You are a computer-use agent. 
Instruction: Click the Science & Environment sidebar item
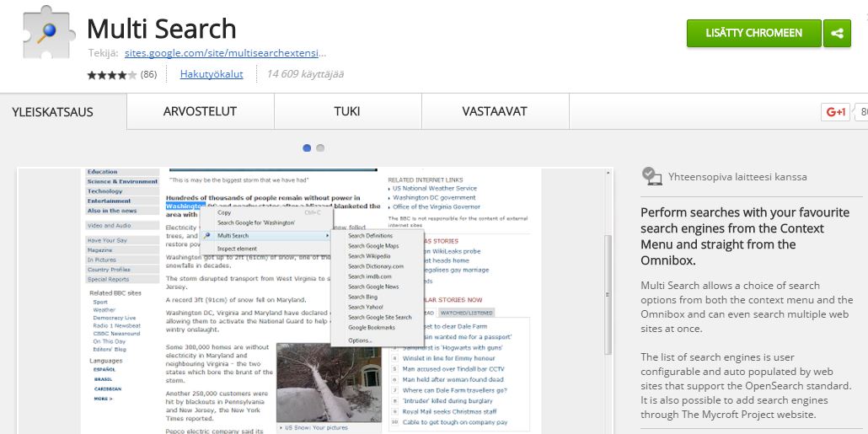tap(122, 181)
